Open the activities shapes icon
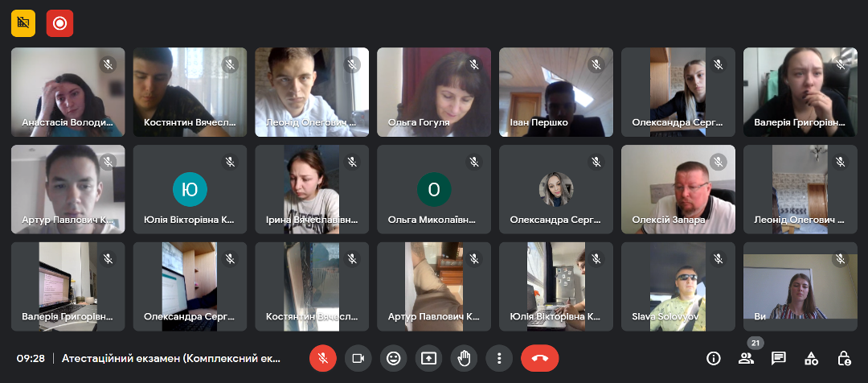 tap(812, 359)
